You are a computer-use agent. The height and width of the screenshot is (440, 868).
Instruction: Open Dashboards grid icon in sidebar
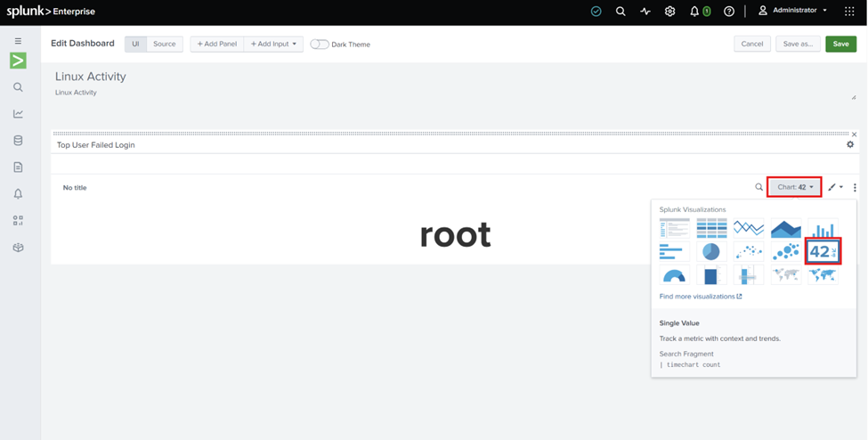coord(19,221)
